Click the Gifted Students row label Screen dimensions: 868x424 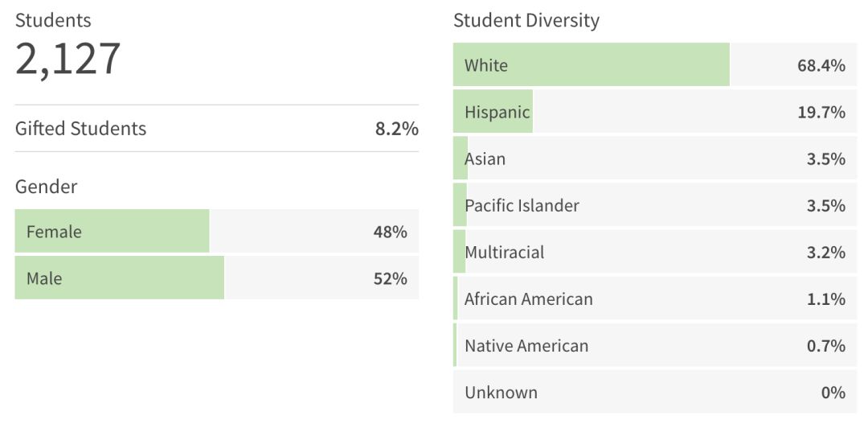(80, 129)
